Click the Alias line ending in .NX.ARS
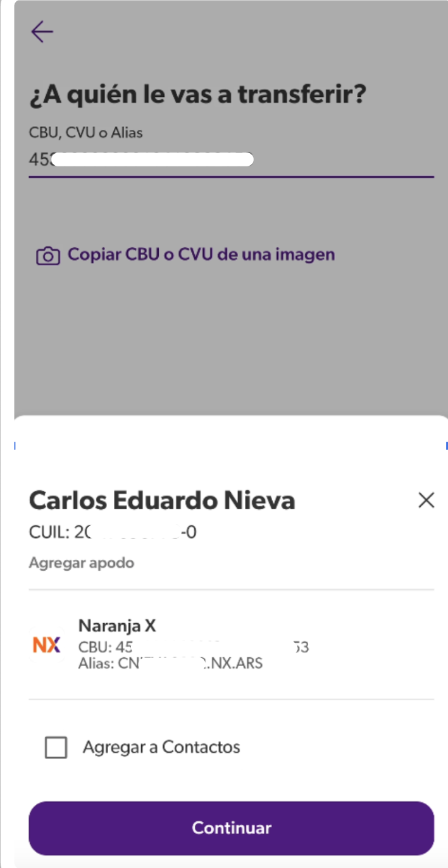Viewport: 448px width, 868px height. tap(170, 664)
